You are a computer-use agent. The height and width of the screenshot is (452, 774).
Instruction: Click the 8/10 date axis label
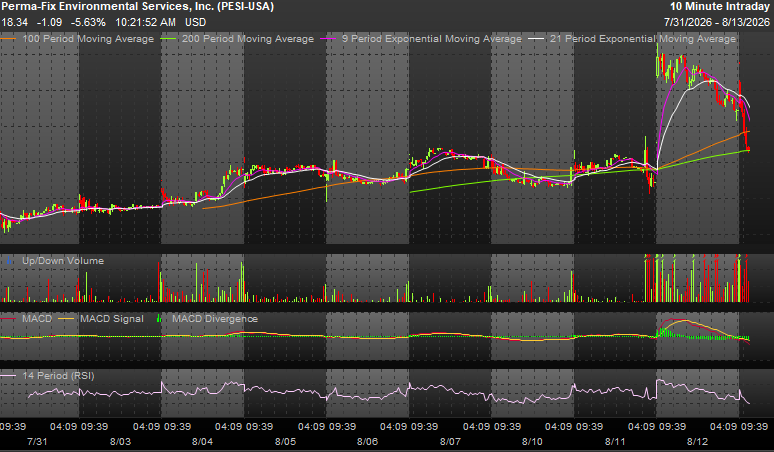532,441
